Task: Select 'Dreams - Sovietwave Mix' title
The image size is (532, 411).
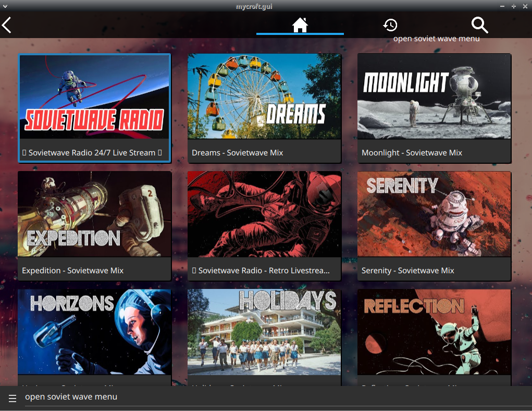Action: [237, 153]
